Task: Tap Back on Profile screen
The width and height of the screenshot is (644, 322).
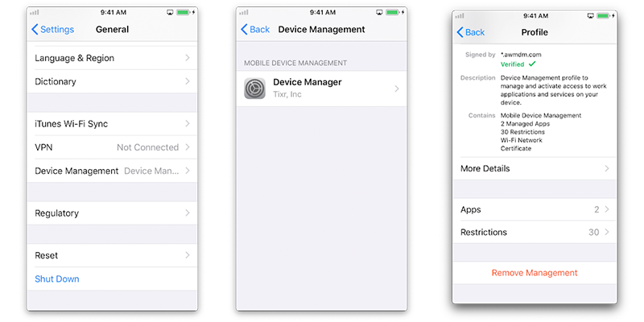Action: (471, 32)
